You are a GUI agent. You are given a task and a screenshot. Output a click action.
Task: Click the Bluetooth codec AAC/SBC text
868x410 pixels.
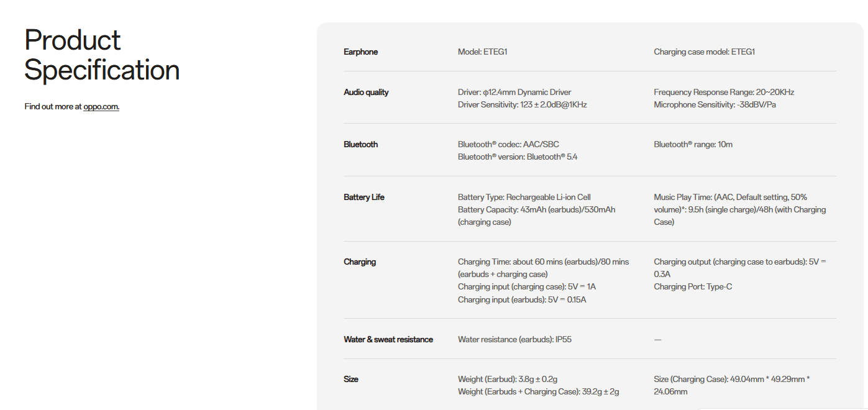[x=508, y=145]
